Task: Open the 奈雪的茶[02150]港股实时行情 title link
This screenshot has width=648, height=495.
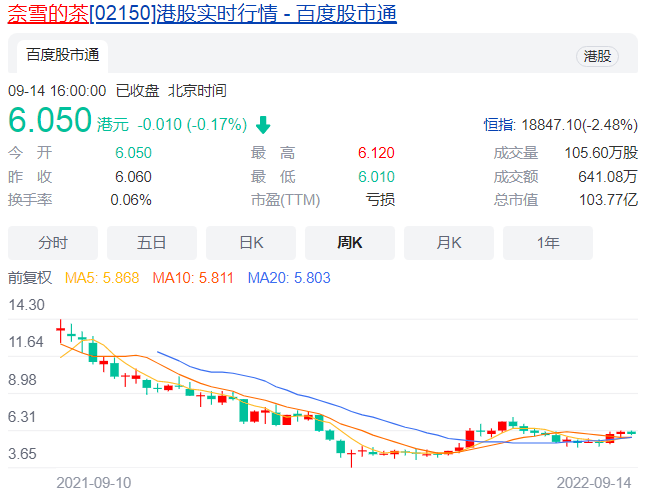Action: (202, 13)
